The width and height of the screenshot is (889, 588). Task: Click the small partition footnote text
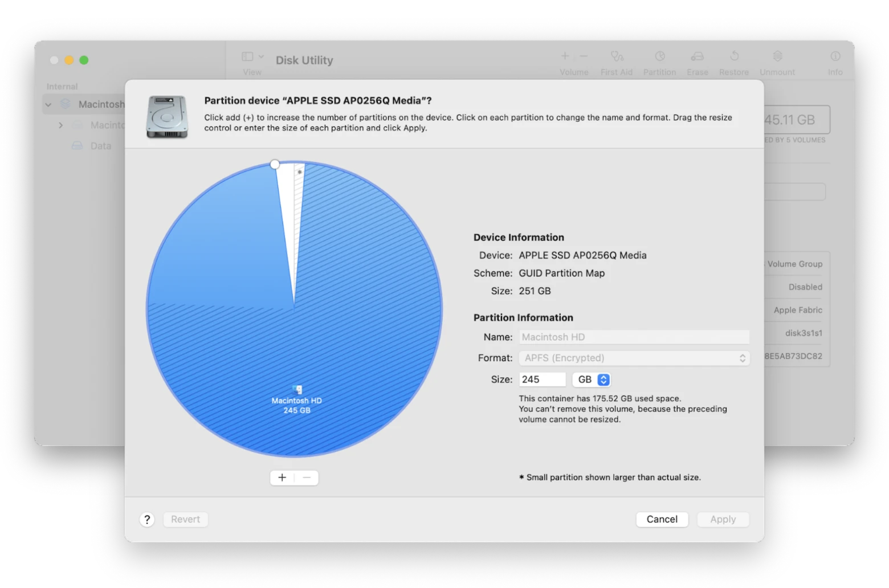coord(610,477)
